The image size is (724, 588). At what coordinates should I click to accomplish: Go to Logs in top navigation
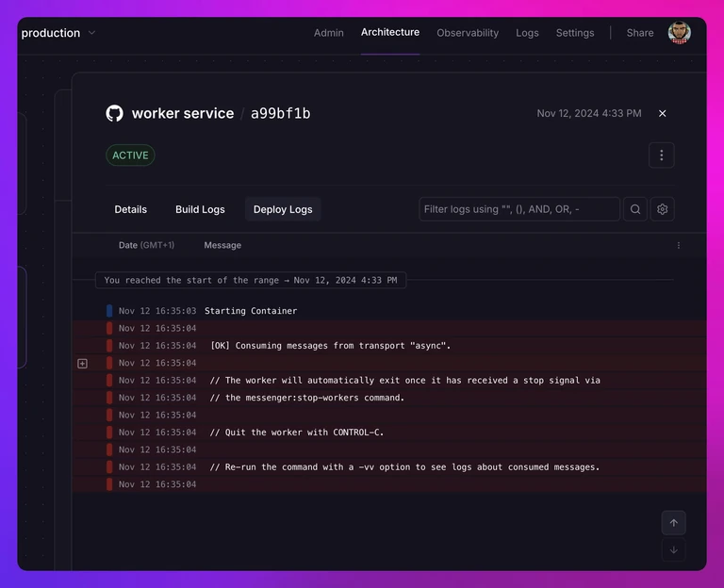[527, 33]
